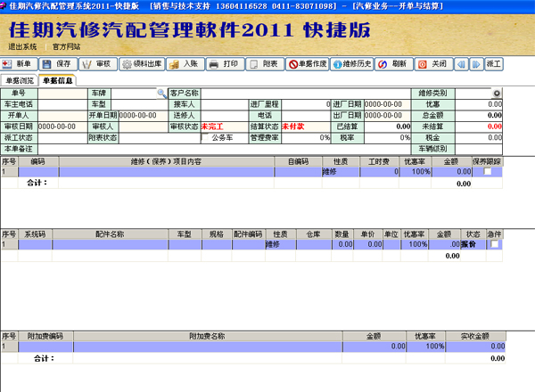Close the form with 关闭 toolbar button

click(433, 64)
